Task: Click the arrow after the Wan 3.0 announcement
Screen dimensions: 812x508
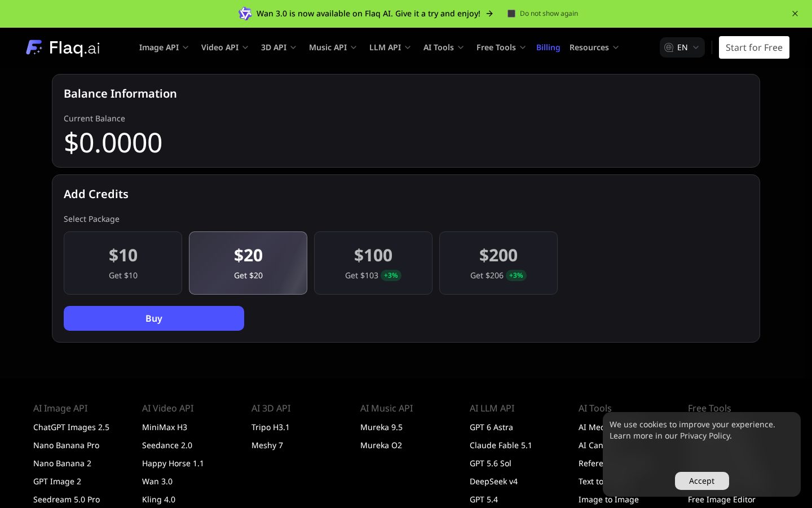Action: pyautogui.click(x=489, y=14)
